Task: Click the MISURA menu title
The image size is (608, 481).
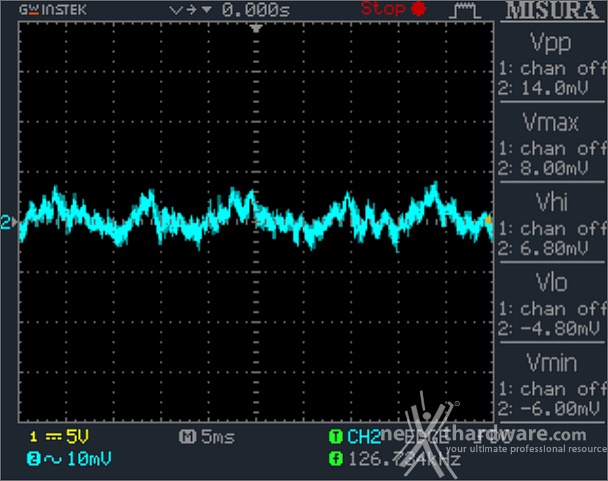Action: [552, 10]
